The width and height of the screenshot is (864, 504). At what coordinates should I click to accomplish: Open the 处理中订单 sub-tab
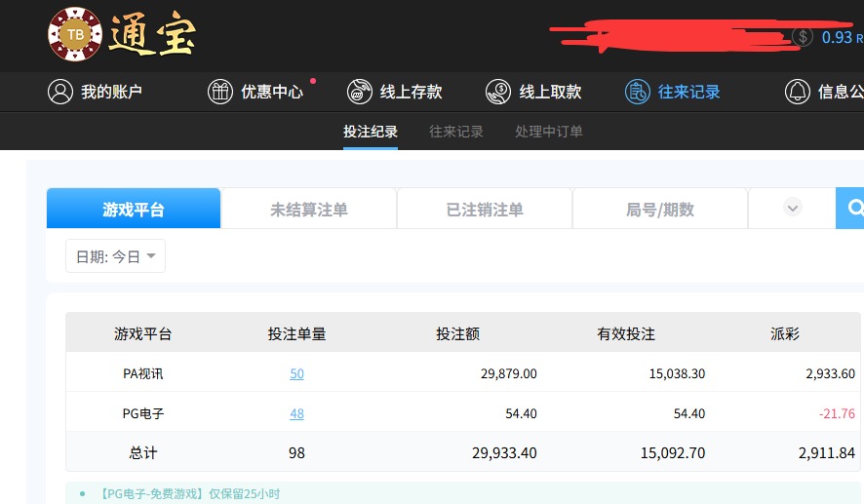549,132
